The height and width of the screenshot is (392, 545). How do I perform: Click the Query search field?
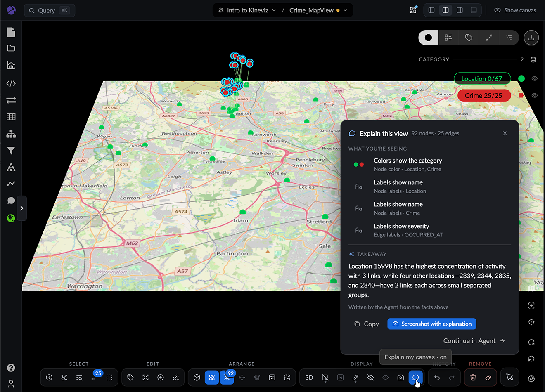tap(50, 10)
